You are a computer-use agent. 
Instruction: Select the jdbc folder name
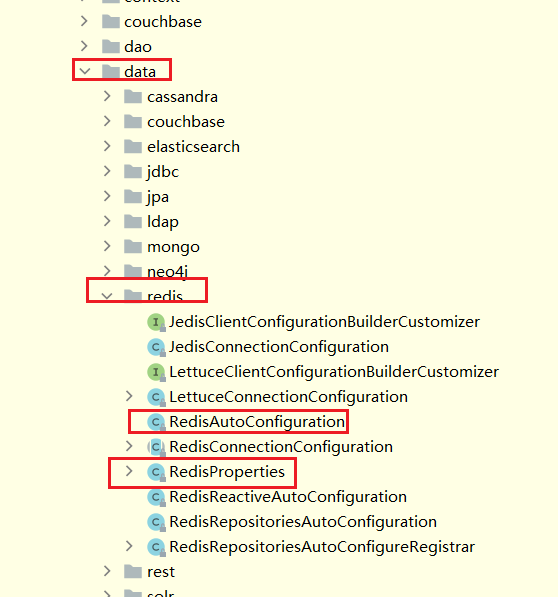(163, 172)
